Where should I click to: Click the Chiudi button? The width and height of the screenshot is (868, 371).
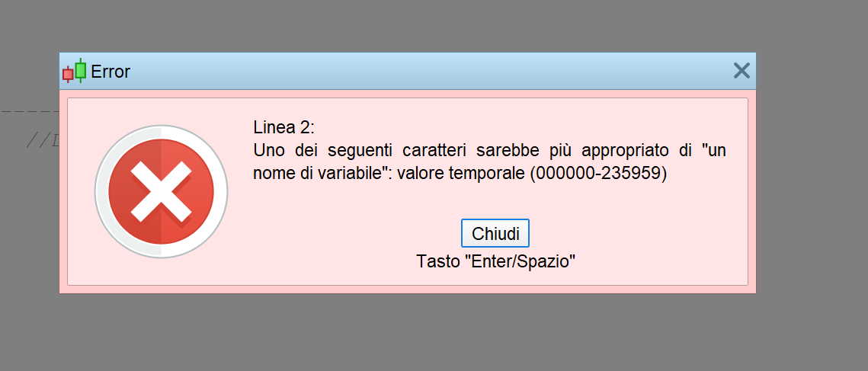point(495,233)
